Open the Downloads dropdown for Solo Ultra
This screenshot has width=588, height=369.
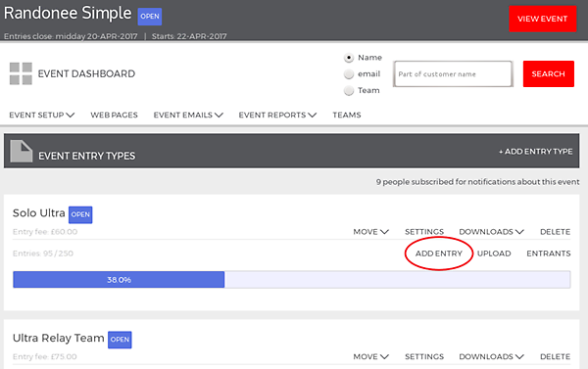(x=491, y=232)
